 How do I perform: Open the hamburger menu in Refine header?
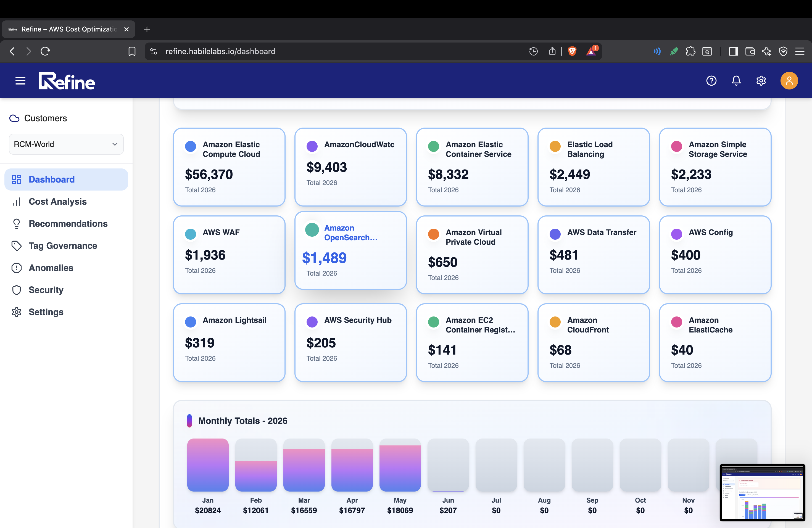coord(20,81)
